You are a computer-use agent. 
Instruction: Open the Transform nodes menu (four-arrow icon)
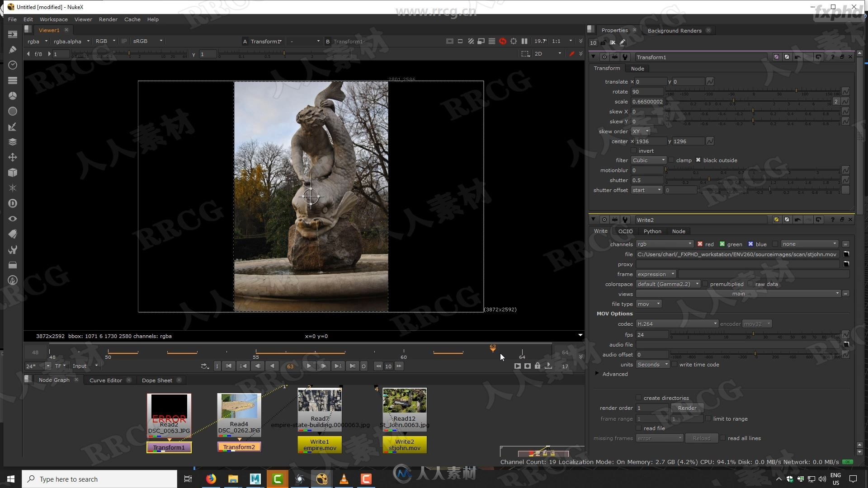tap(13, 157)
